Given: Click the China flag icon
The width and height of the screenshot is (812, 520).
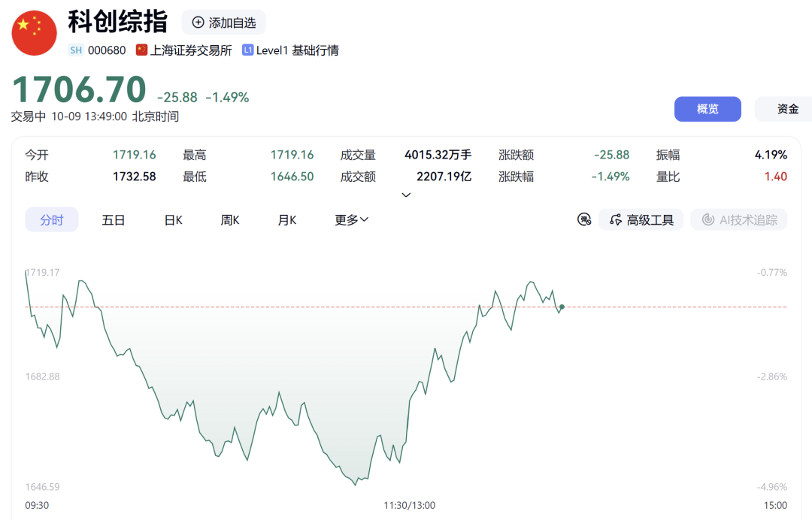Looking at the screenshot, I should 34,33.
